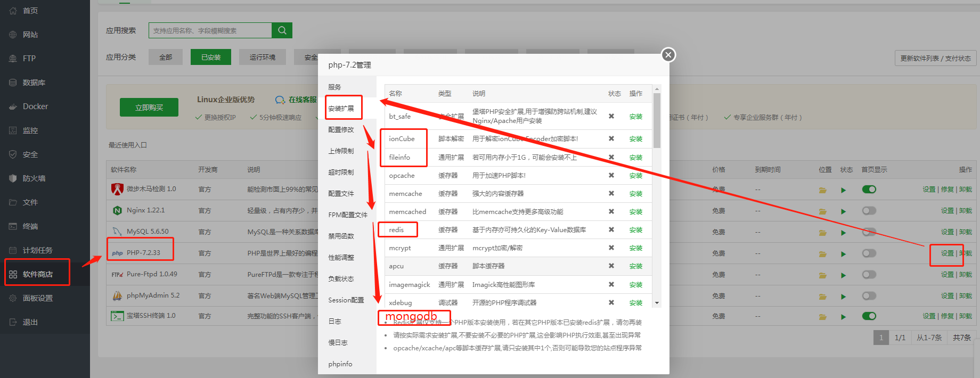Image resolution: width=980 pixels, height=378 pixels.
Task: Click the phpMyAdmin 5.2 logo icon
Action: [x=117, y=295]
